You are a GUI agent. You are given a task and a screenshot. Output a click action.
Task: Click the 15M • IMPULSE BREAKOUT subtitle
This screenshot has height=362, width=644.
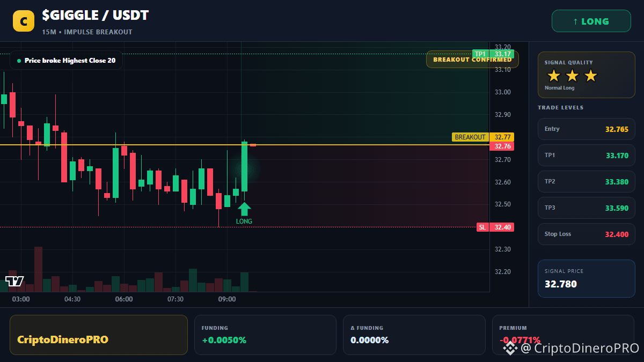(87, 32)
